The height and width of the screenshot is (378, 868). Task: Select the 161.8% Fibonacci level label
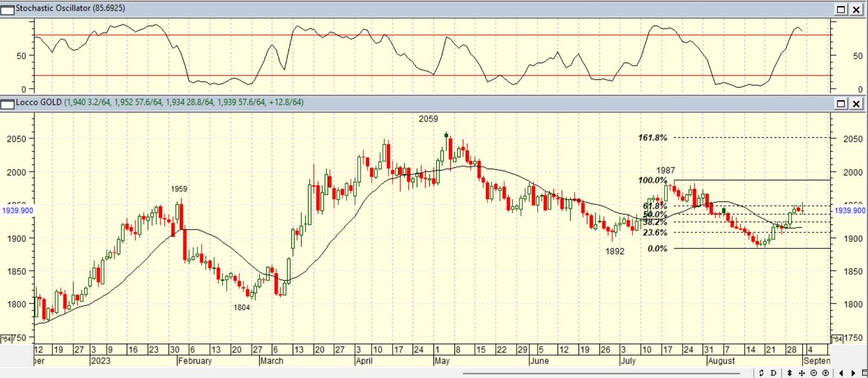[652, 138]
